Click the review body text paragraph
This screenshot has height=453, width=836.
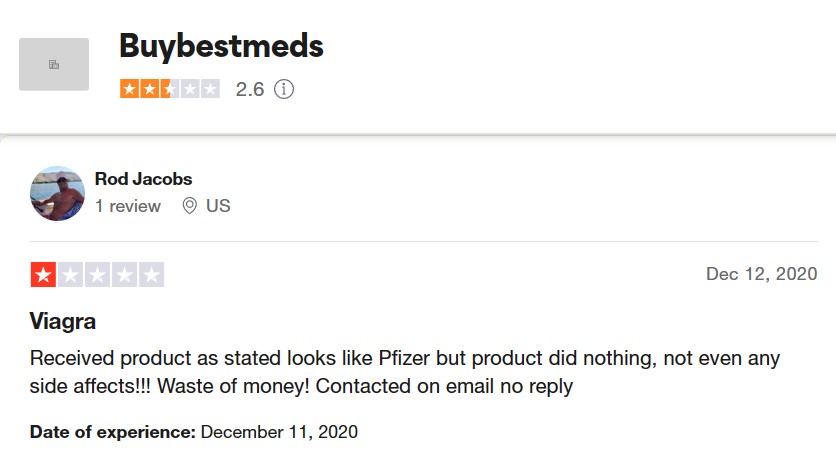tap(404, 371)
